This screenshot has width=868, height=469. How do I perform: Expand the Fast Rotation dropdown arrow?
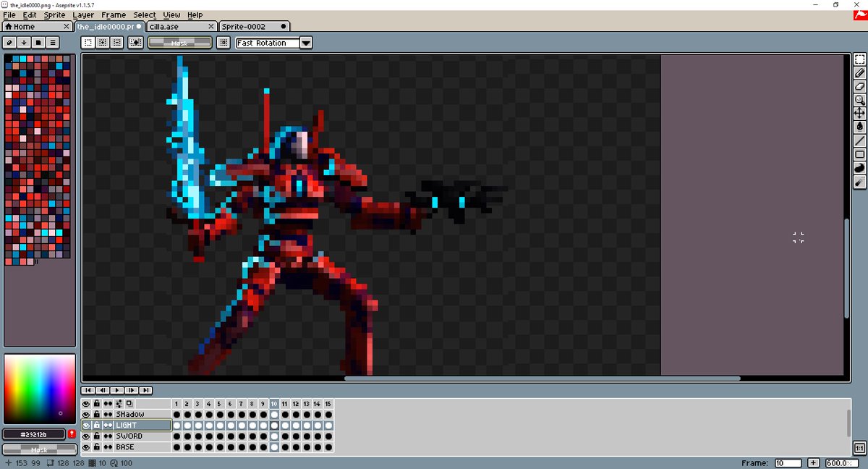point(306,43)
